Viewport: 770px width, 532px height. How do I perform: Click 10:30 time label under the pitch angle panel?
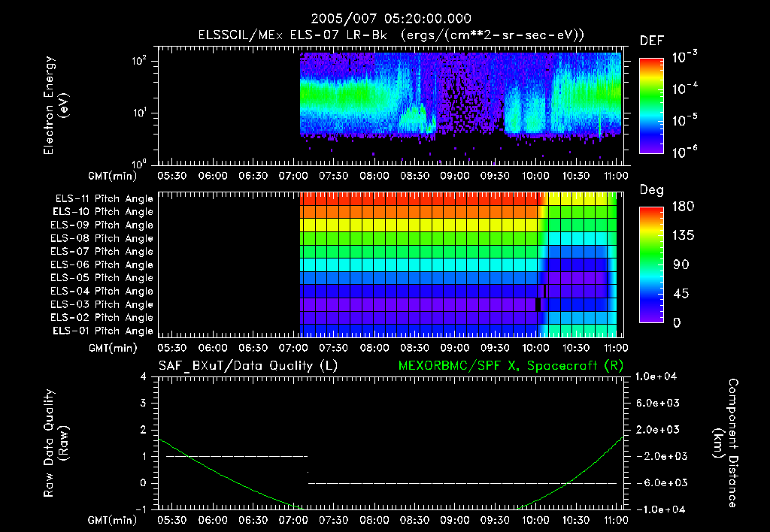(x=575, y=348)
